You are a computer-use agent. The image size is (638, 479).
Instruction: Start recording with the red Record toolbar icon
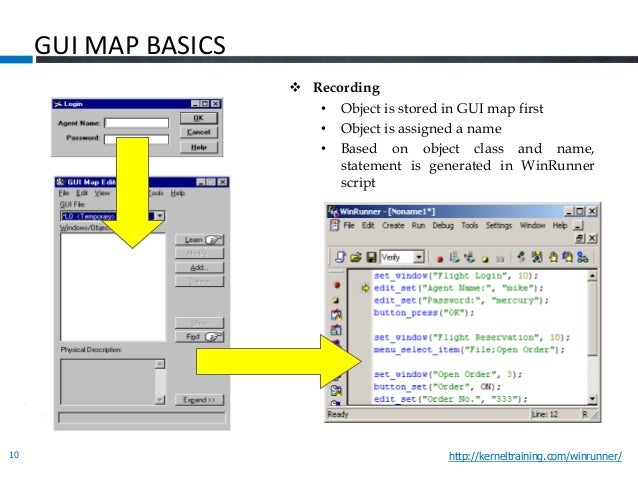point(439,258)
